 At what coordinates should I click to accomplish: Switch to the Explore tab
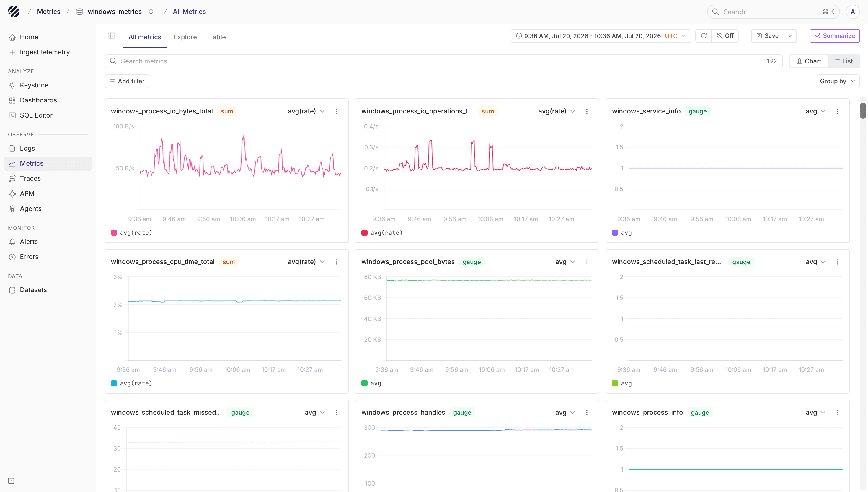[x=185, y=37]
